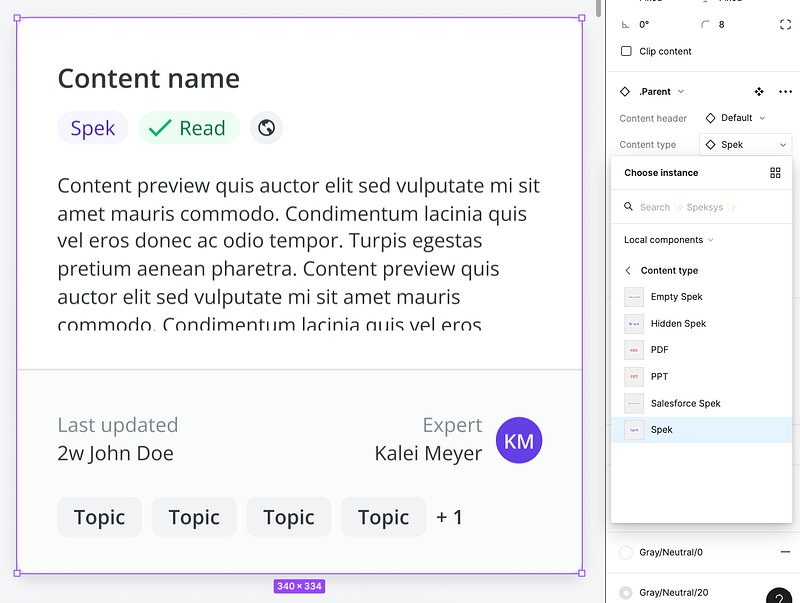The height and width of the screenshot is (603, 800).
Task: Open the three-dots instance options menu
Action: pos(785,92)
